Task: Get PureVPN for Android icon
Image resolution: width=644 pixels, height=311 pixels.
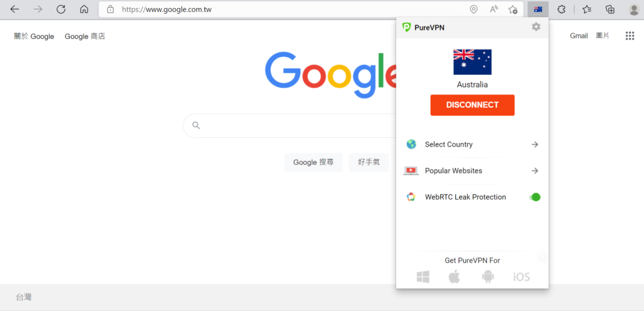Action: pyautogui.click(x=487, y=277)
